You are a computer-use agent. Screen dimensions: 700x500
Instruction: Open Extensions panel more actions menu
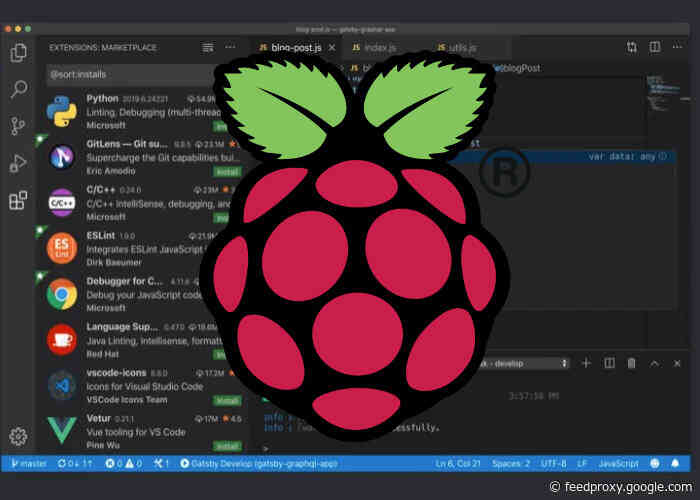point(230,47)
